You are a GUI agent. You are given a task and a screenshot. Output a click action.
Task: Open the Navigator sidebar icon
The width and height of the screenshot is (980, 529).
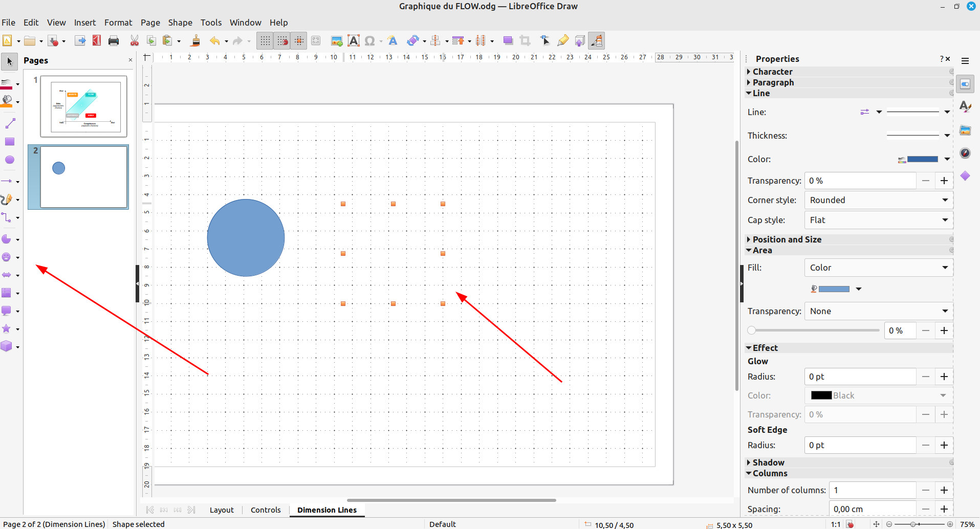pyautogui.click(x=965, y=153)
